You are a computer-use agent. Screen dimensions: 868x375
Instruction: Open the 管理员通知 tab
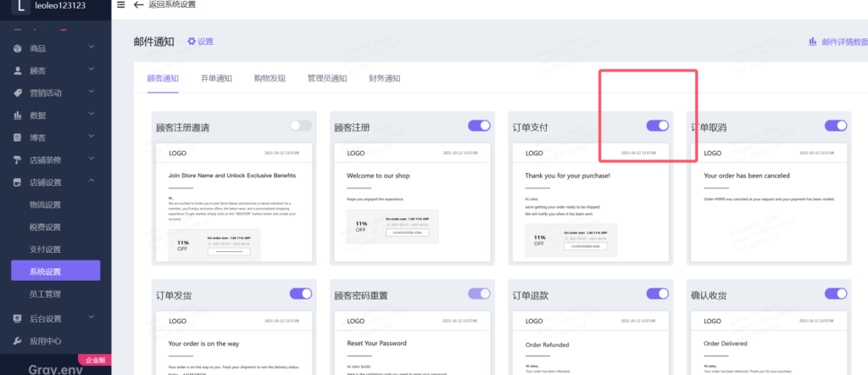tap(327, 79)
